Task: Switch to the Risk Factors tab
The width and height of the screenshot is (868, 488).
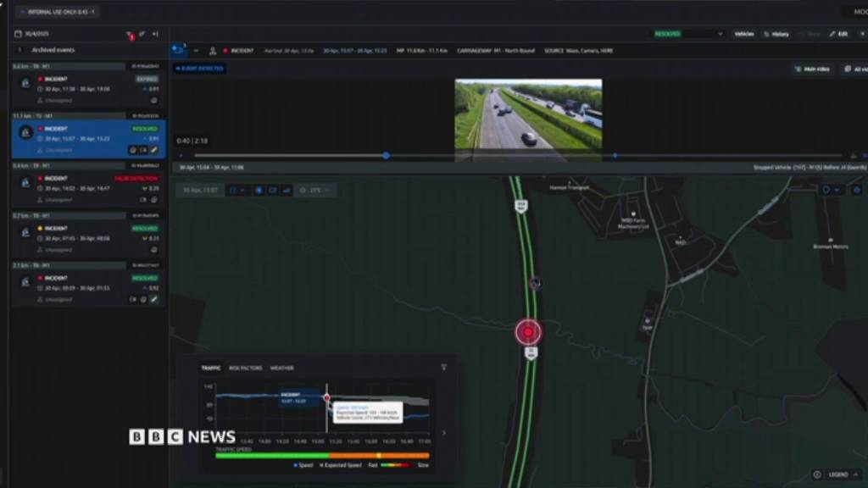Action: click(245, 369)
